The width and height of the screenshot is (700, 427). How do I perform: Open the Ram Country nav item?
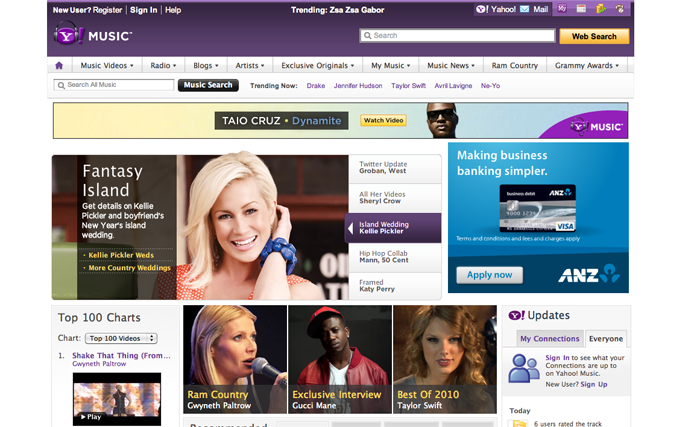[515, 66]
